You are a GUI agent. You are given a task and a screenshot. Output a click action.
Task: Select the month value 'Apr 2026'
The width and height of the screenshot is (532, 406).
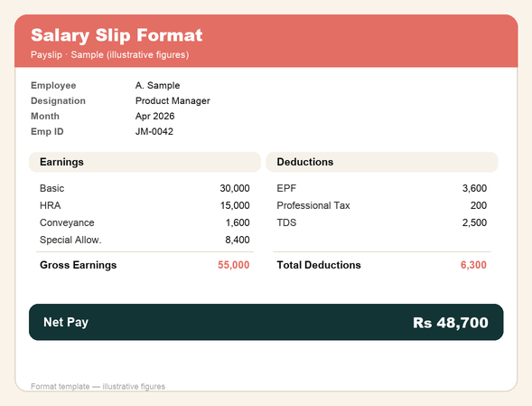click(154, 117)
